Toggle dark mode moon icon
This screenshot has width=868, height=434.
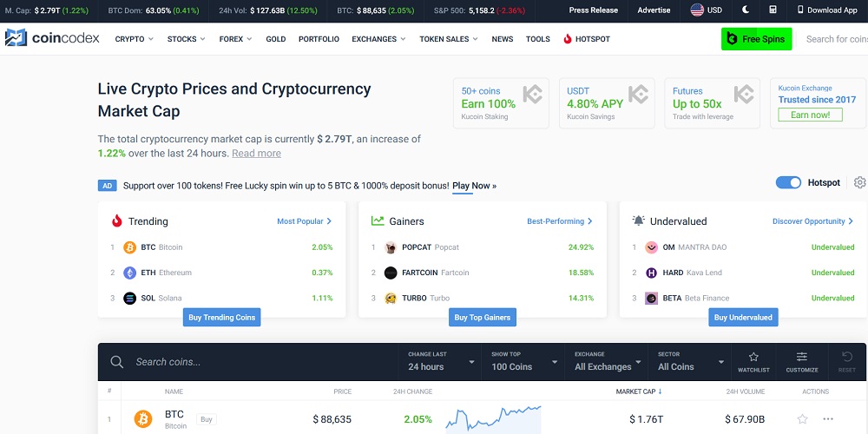point(745,10)
